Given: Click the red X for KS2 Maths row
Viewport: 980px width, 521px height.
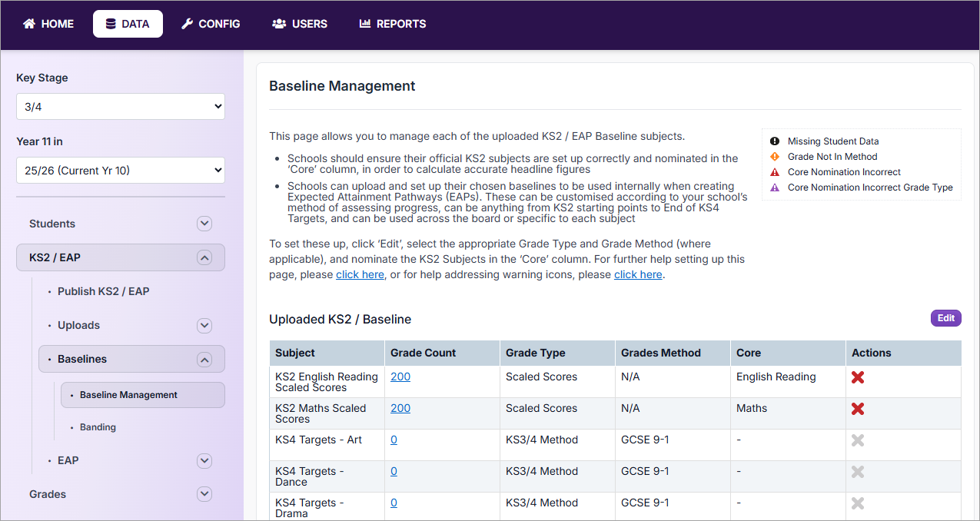Looking at the screenshot, I should pyautogui.click(x=858, y=409).
